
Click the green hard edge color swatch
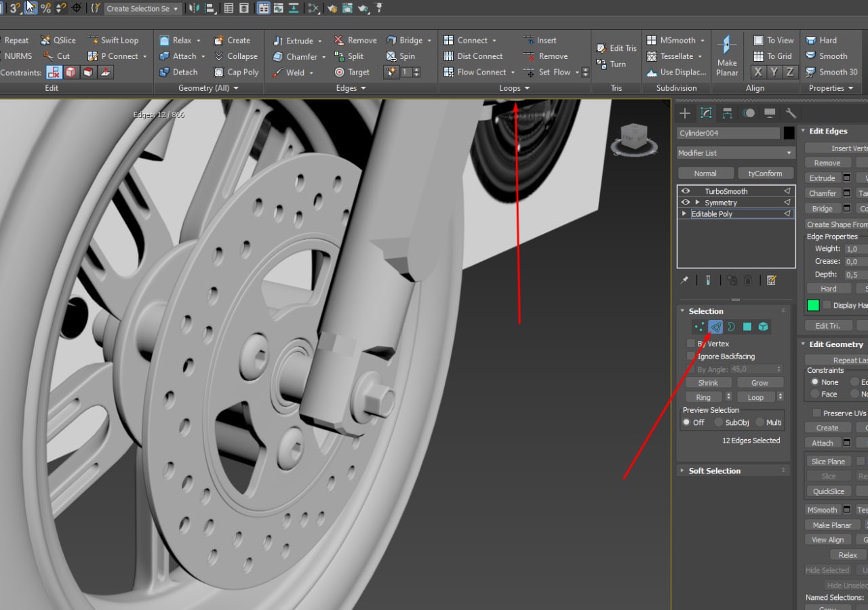(813, 306)
